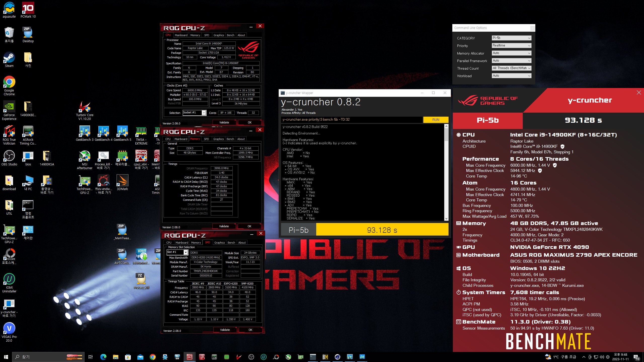Expand the Priority dropdown showing Realtime
Image resolution: width=644 pixels, height=362 pixels.
point(511,46)
